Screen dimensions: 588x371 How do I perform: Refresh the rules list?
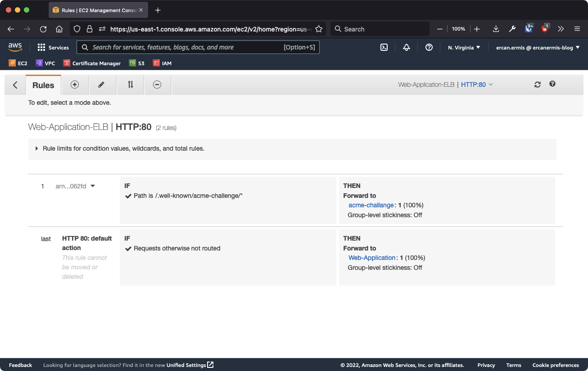point(538,85)
